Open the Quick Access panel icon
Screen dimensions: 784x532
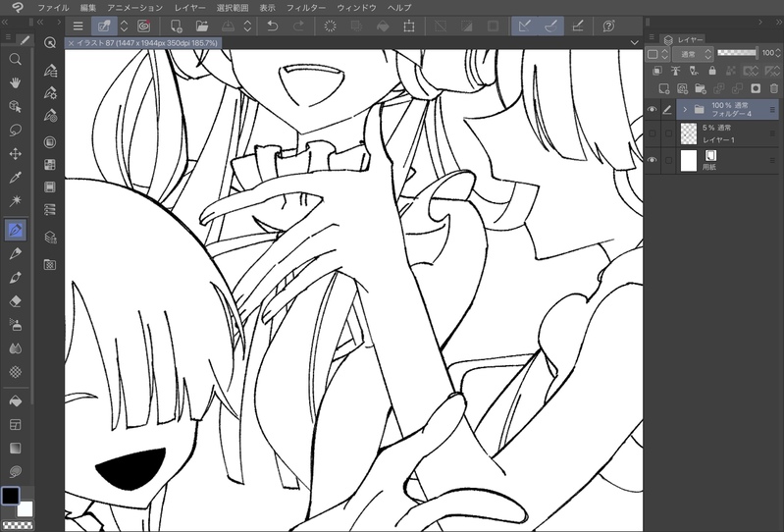click(x=49, y=42)
